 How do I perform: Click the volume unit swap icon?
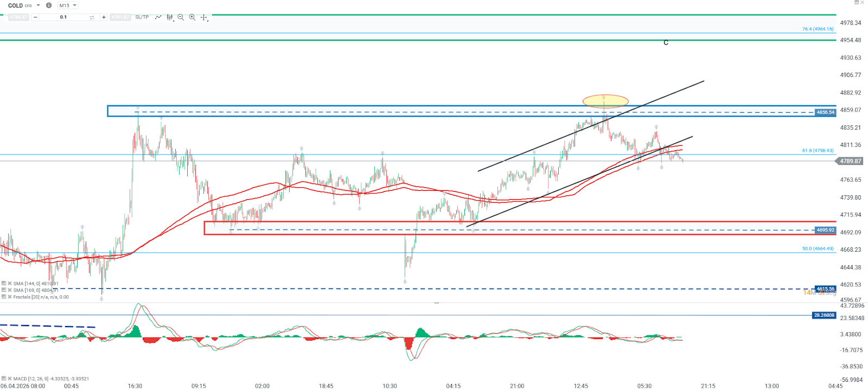coord(92,17)
